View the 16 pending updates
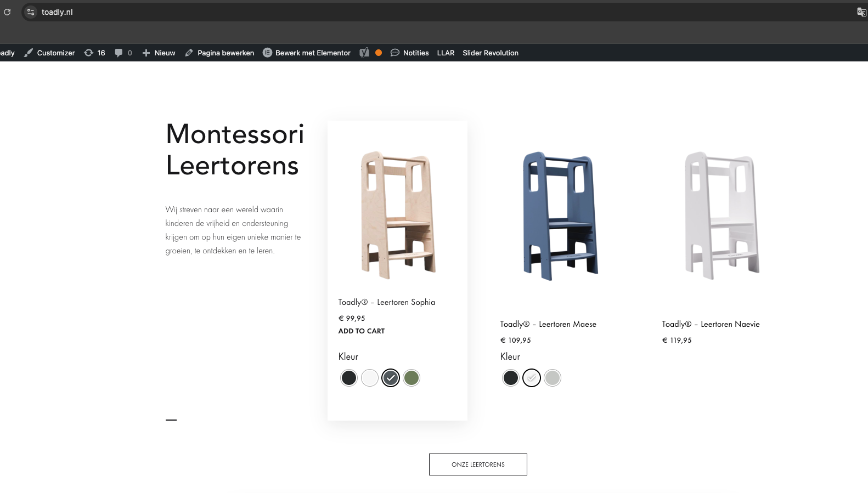868x493 pixels. (94, 53)
